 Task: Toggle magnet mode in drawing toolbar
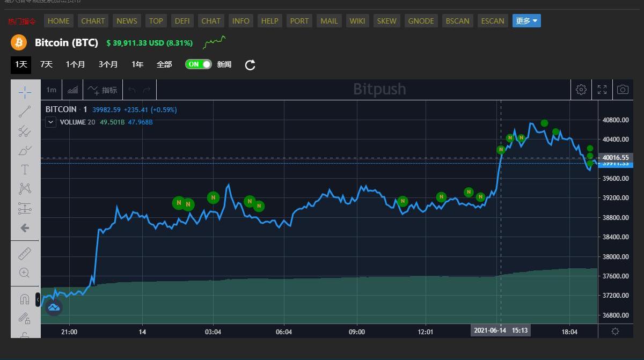25,299
